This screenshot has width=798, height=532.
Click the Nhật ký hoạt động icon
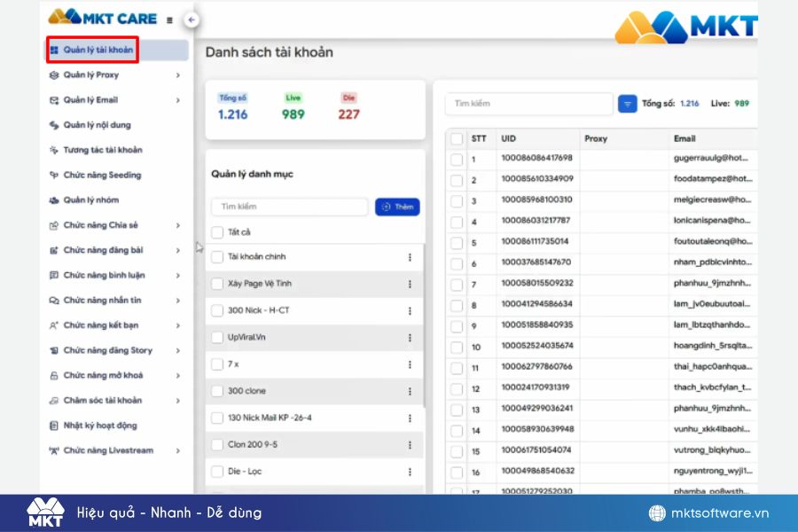point(55,426)
